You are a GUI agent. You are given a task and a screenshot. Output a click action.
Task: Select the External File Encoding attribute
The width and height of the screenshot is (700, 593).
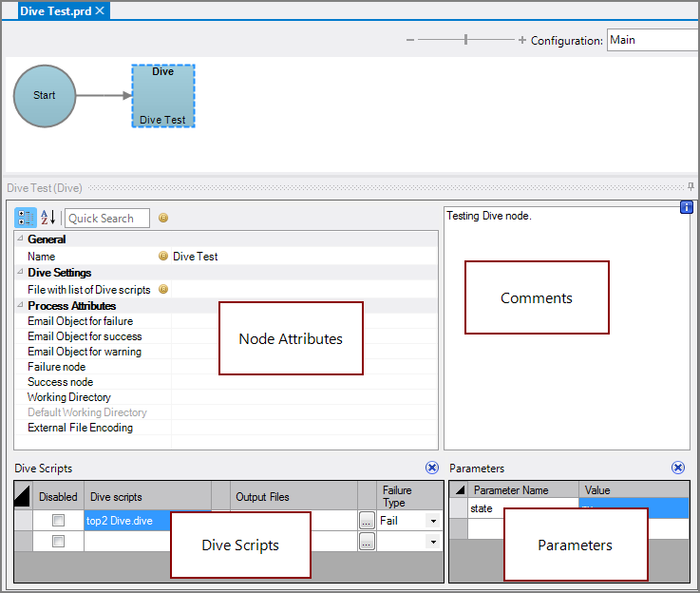pos(81,428)
